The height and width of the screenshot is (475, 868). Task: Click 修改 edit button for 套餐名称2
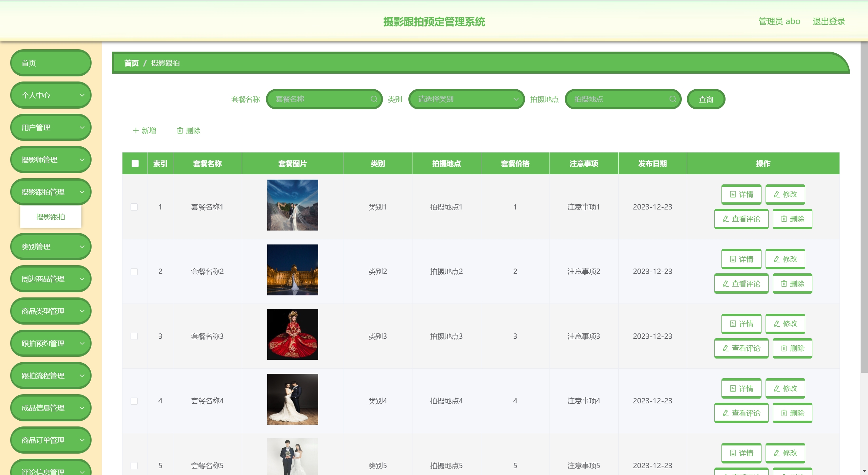785,259
